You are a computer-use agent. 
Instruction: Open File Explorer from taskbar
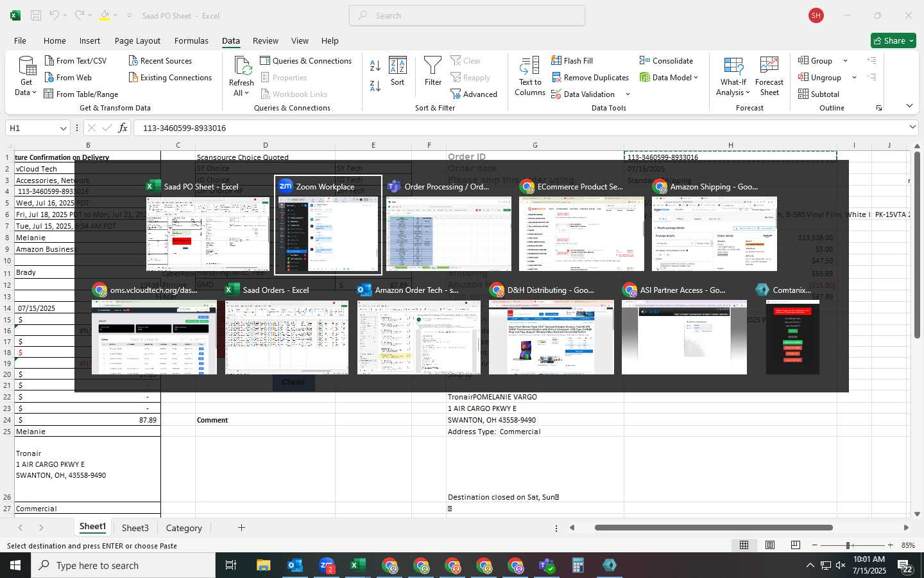click(x=264, y=565)
